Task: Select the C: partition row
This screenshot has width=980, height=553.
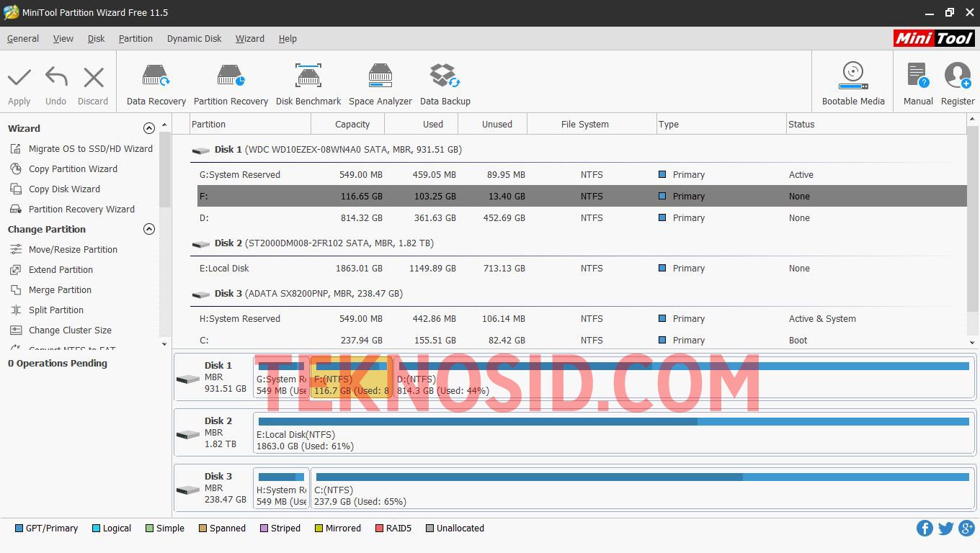Action: click(582, 340)
